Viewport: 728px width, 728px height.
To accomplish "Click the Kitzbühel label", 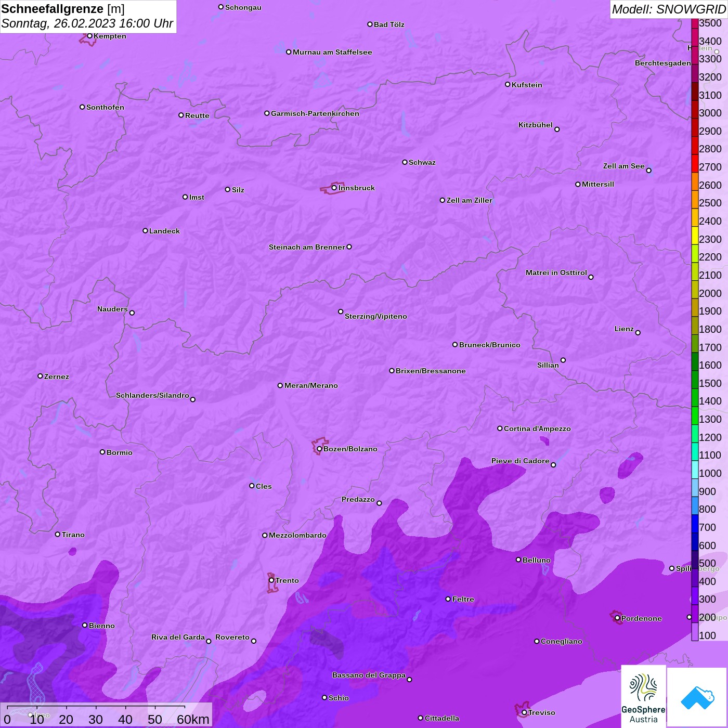I will click(x=536, y=125).
